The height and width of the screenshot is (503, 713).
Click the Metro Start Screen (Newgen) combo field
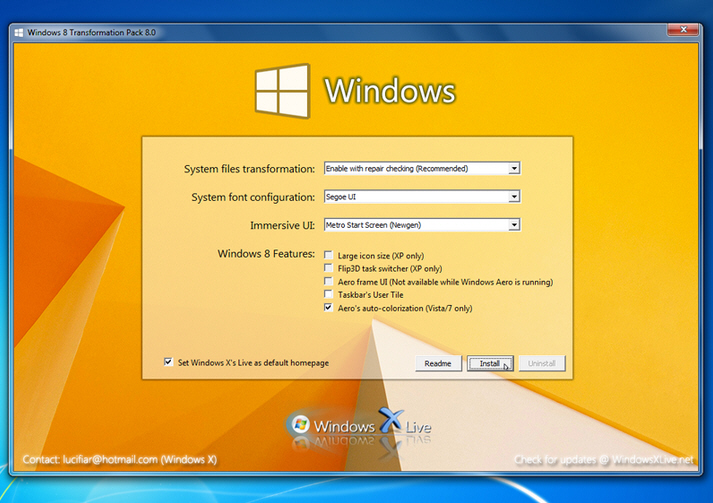pyautogui.click(x=422, y=225)
